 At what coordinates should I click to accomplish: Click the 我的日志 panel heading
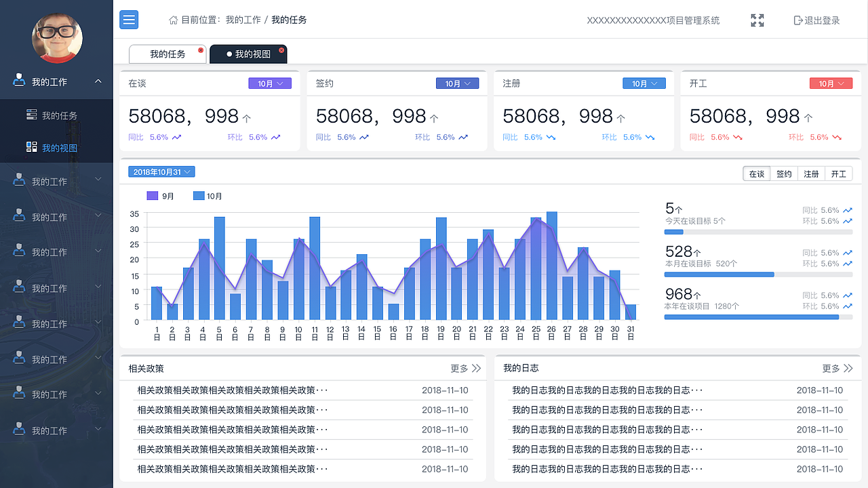(x=521, y=368)
